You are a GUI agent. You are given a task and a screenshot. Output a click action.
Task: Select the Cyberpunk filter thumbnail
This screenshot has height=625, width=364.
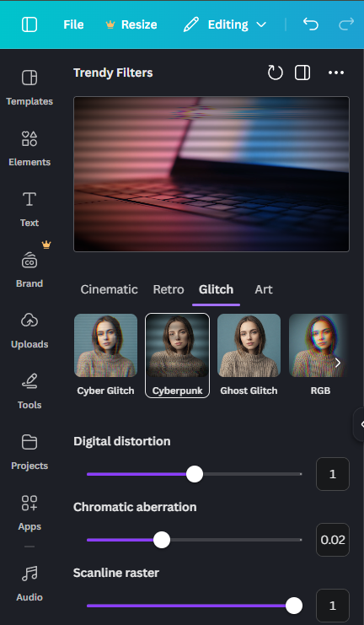click(x=177, y=355)
